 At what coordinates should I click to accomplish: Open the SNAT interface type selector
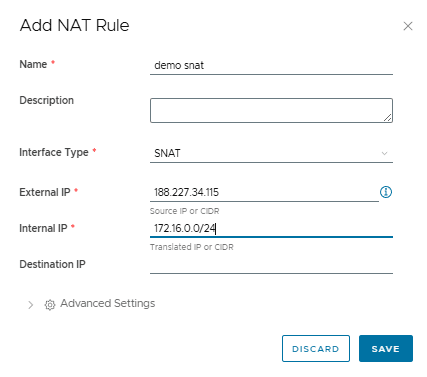click(x=271, y=153)
